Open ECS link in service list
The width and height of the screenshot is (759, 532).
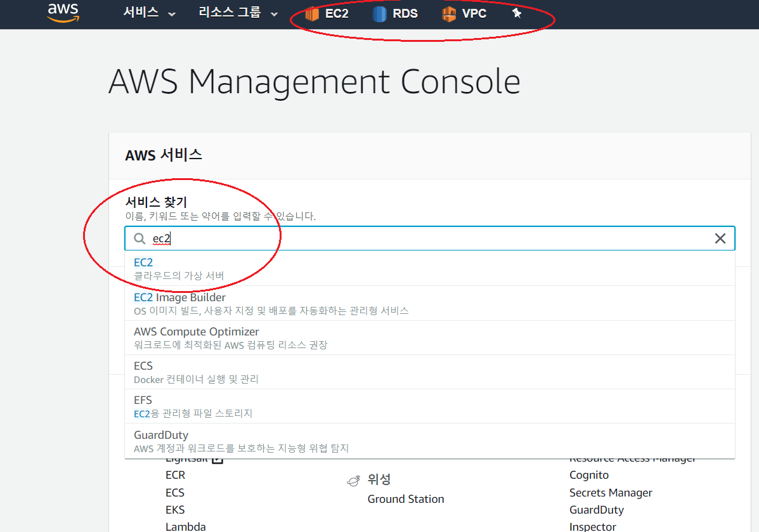point(175,492)
